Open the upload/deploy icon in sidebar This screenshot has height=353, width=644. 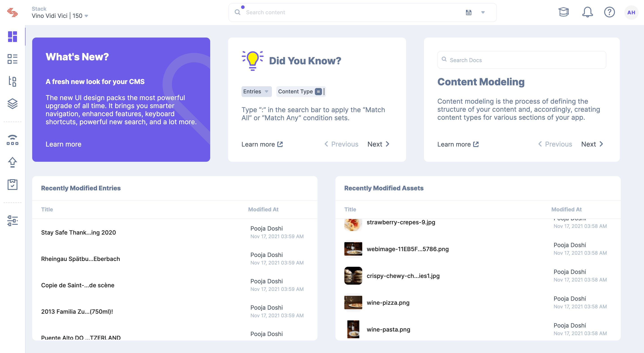tap(13, 161)
